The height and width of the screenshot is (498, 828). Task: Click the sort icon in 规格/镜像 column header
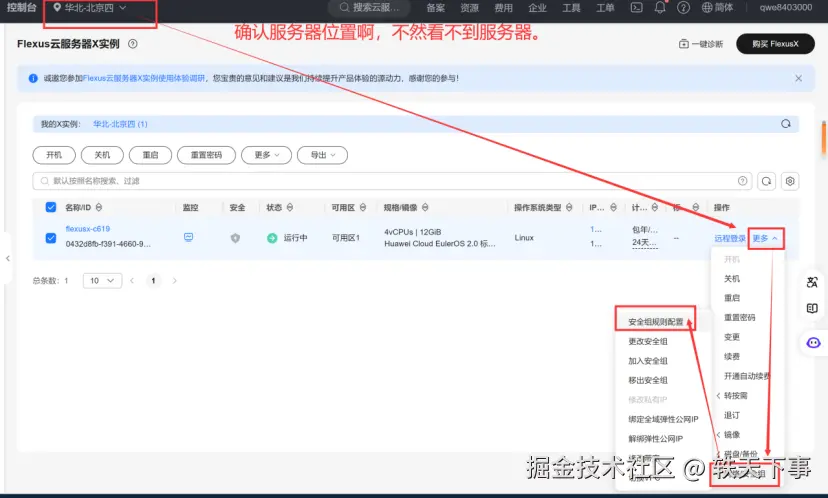coord(425,208)
